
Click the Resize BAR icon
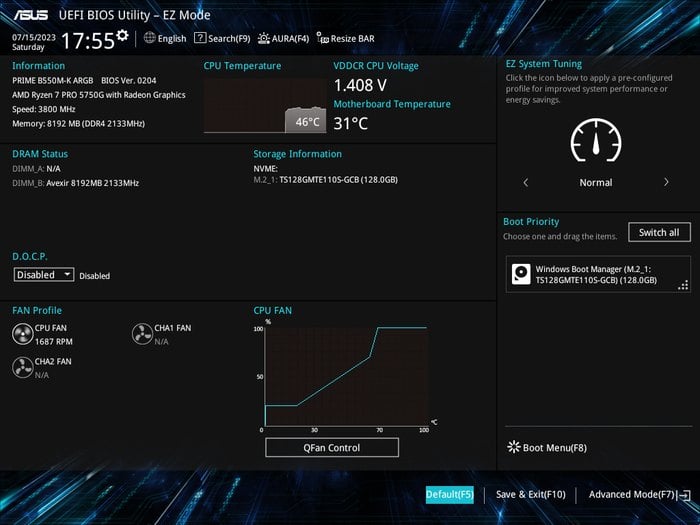point(322,38)
